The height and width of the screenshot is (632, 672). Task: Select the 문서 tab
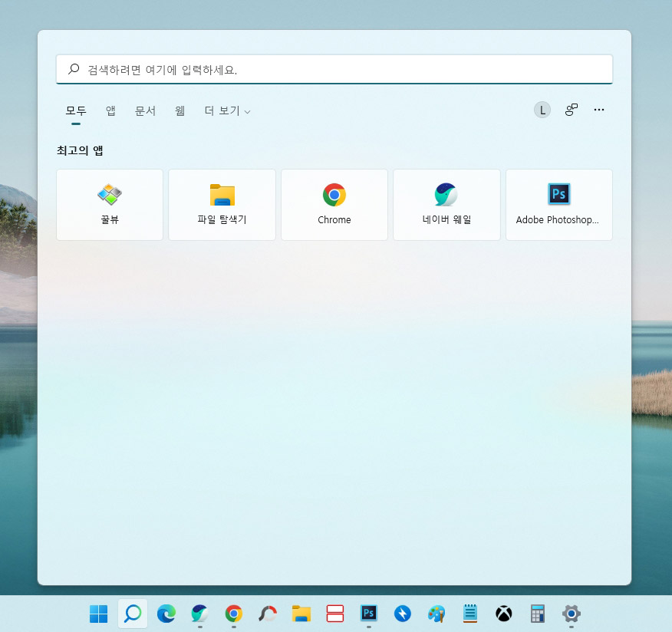[145, 110]
